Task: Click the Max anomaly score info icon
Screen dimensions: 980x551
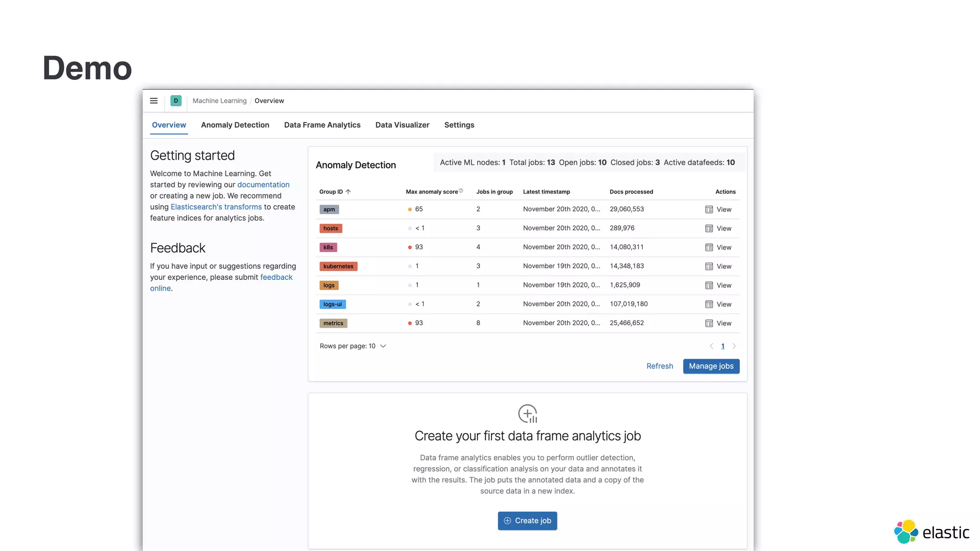Action: (x=461, y=191)
